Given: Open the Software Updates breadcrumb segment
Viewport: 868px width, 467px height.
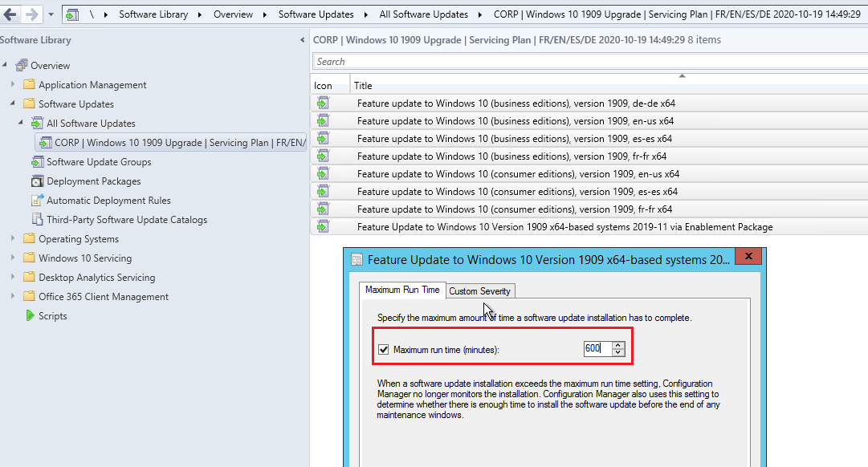Looking at the screenshot, I should (316, 14).
